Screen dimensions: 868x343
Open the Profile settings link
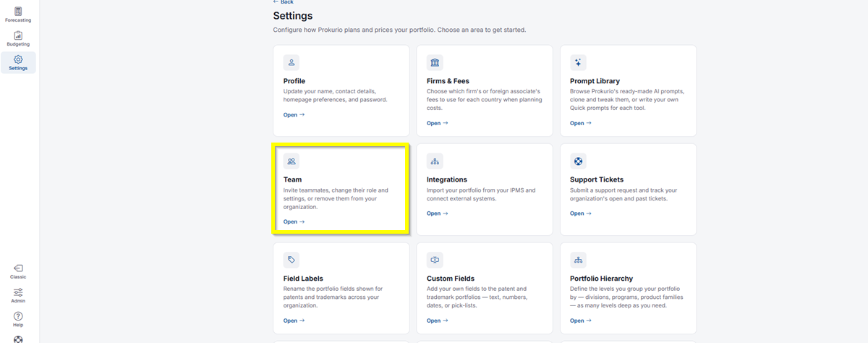(x=294, y=114)
